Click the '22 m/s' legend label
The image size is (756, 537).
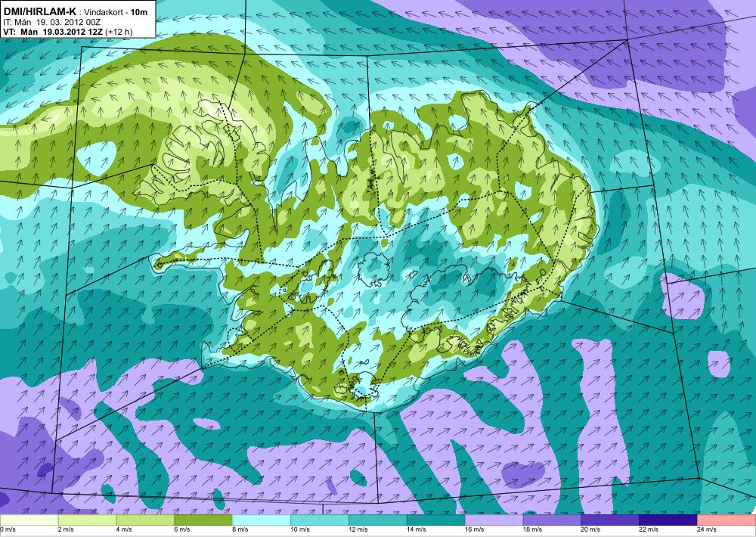click(649, 529)
